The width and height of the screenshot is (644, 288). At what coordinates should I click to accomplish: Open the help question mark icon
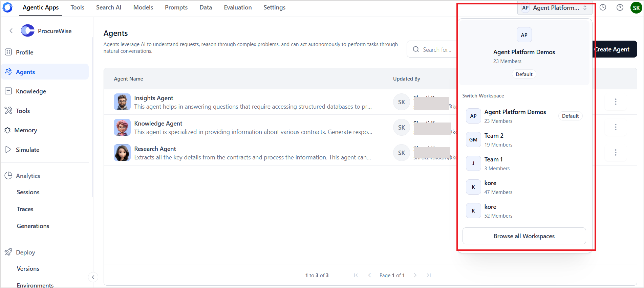tap(620, 7)
